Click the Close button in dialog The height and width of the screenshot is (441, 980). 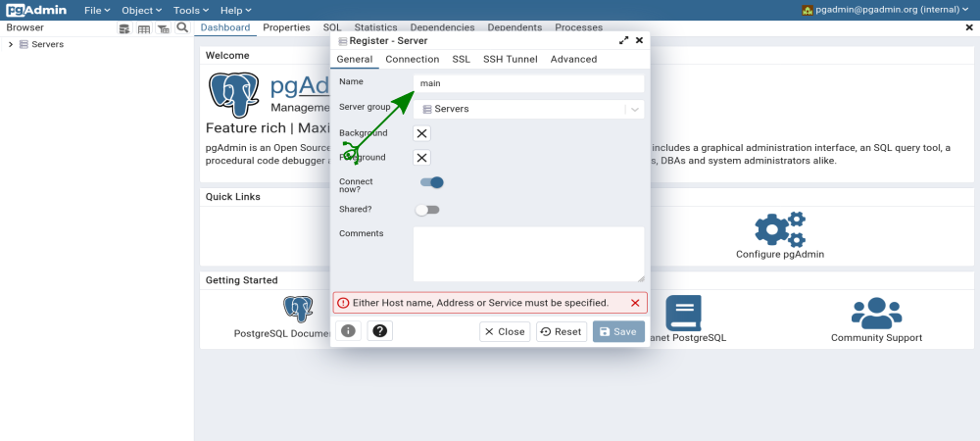pyautogui.click(x=505, y=331)
